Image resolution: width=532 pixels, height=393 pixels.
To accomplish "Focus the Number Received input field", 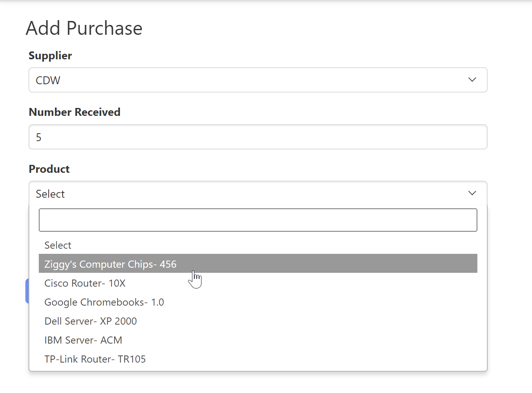I will pos(257,137).
